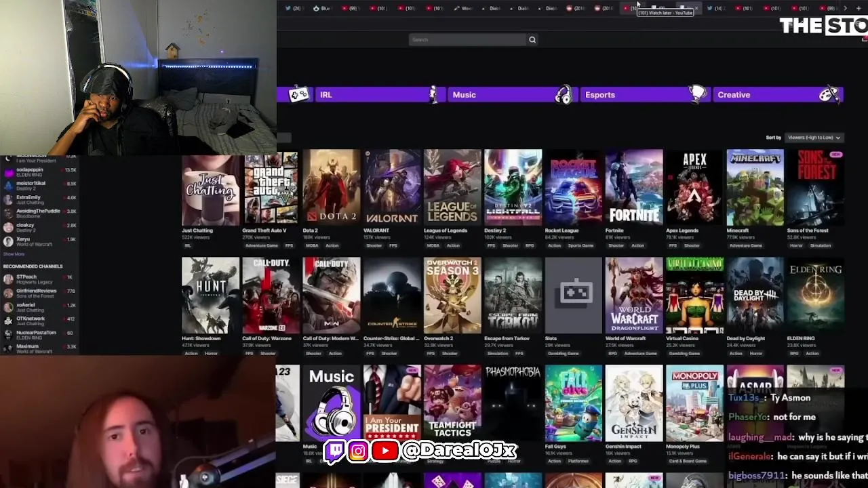
Task: Open the Sort by Viewers dropdown
Action: (x=814, y=138)
